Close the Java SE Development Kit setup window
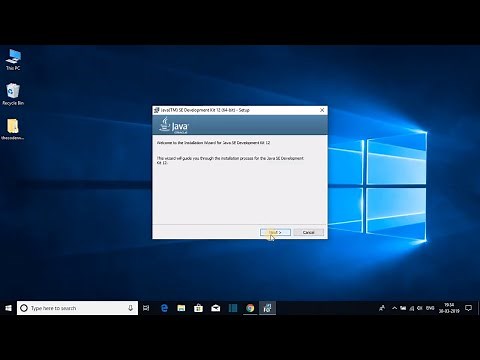 (x=322, y=110)
